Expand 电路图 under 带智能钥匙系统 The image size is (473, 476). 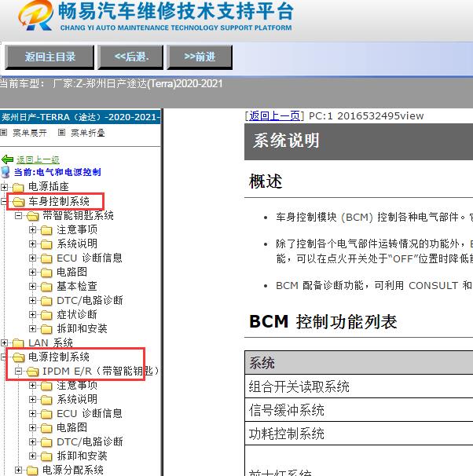pyautogui.click(x=32, y=272)
